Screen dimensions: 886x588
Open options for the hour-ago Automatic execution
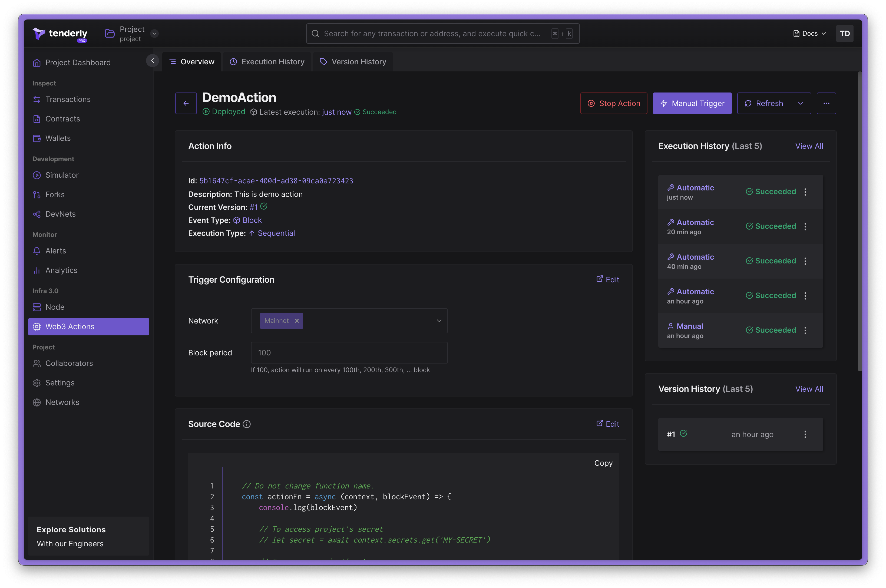pos(805,296)
